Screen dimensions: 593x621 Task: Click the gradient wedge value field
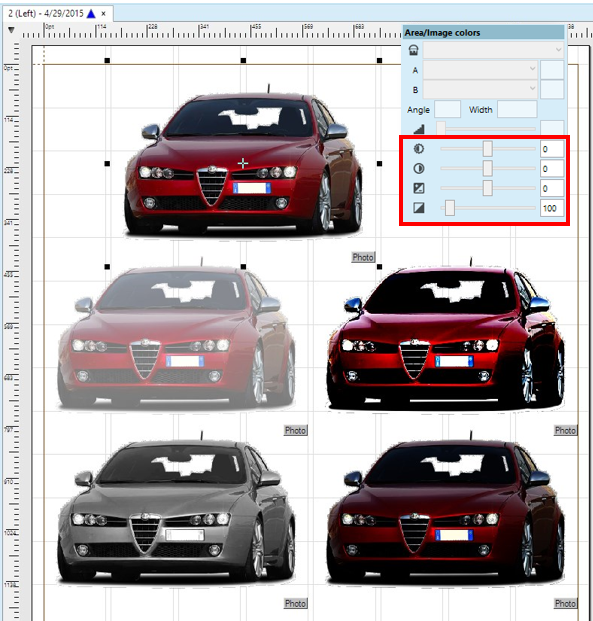click(x=552, y=128)
